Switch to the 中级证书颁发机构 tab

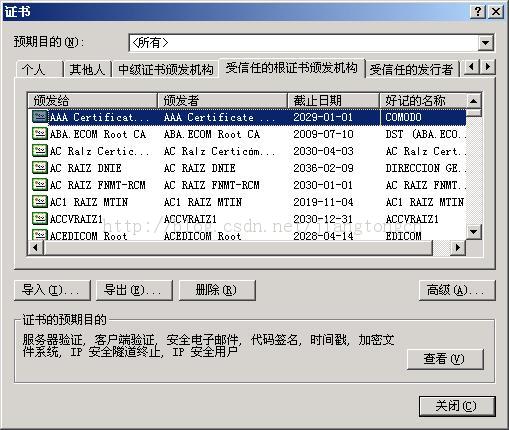coord(166,69)
